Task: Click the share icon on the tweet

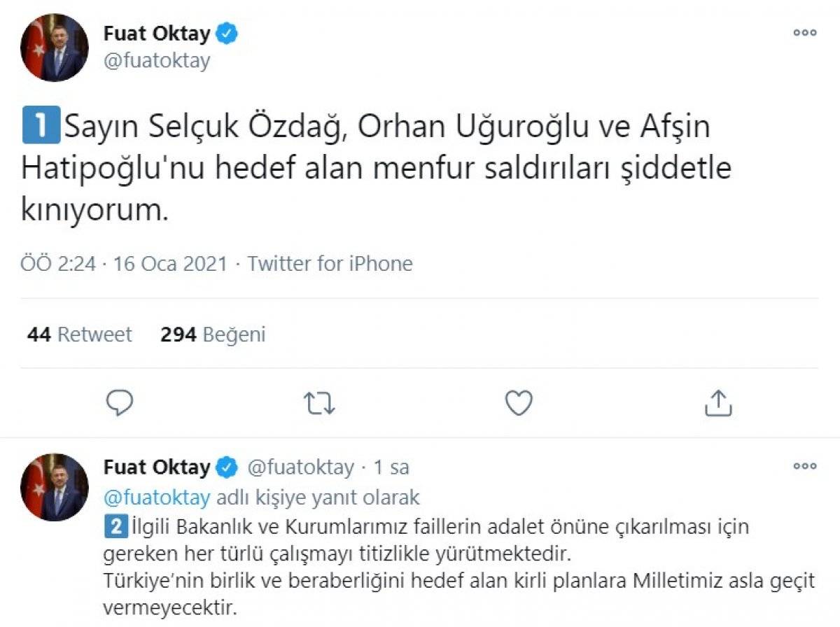Action: point(717,402)
